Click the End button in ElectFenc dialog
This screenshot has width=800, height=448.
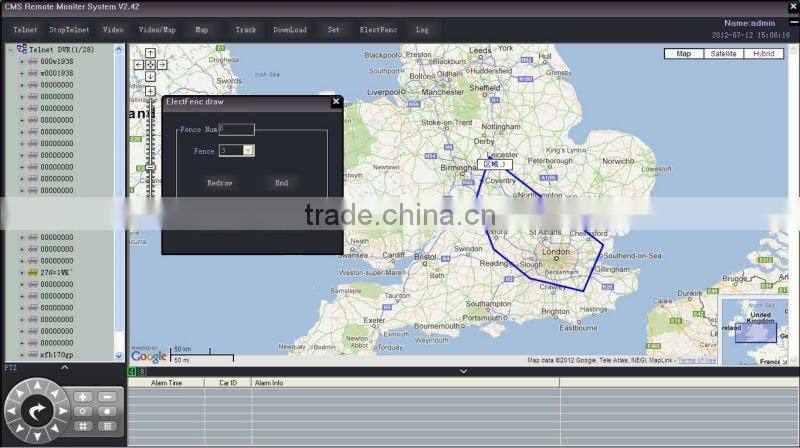282,183
